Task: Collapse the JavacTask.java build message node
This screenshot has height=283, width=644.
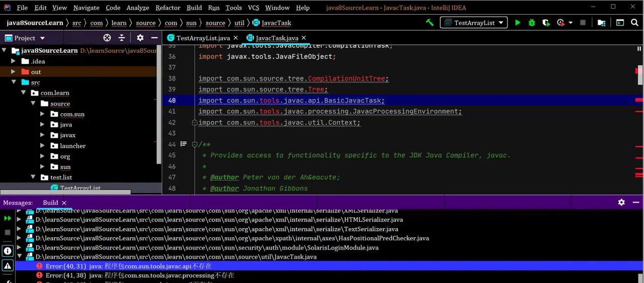Action: click(20, 257)
